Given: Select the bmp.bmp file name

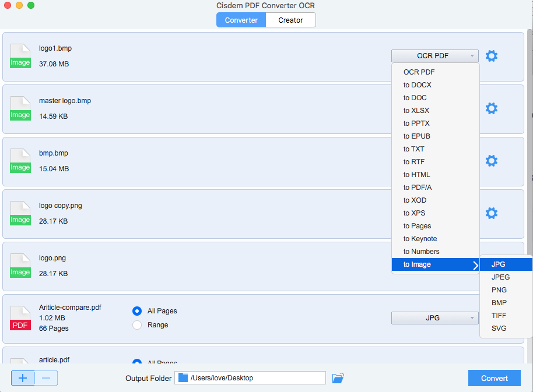Looking at the screenshot, I should (54, 153).
